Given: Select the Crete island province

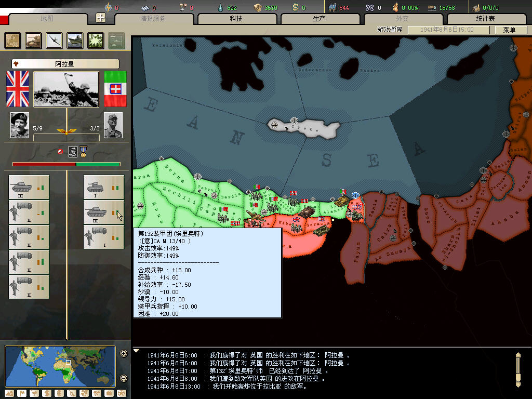Looking at the screenshot, I should 312,129.
